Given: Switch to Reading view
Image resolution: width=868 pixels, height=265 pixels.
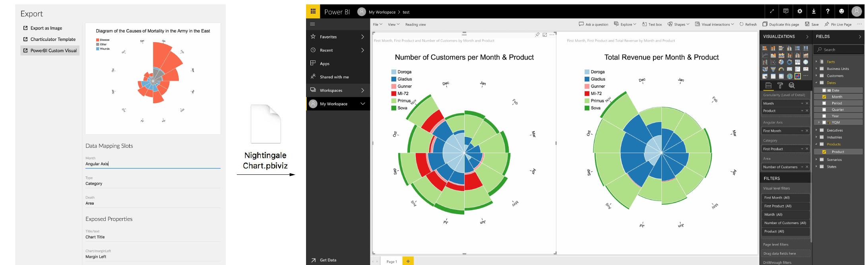Looking at the screenshot, I should click(x=415, y=24).
